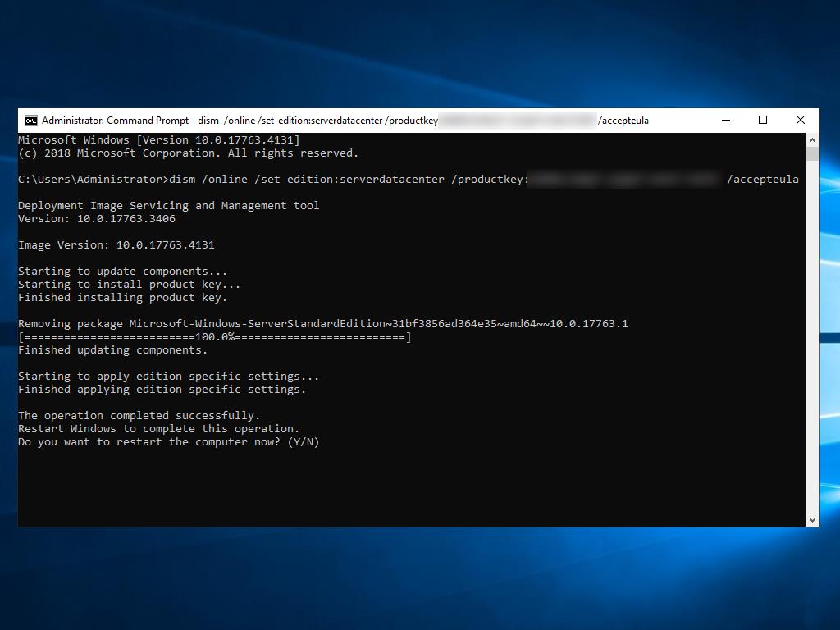This screenshot has width=840, height=630.
Task: Click the vertical scrollbar thumb
Action: coord(812,153)
